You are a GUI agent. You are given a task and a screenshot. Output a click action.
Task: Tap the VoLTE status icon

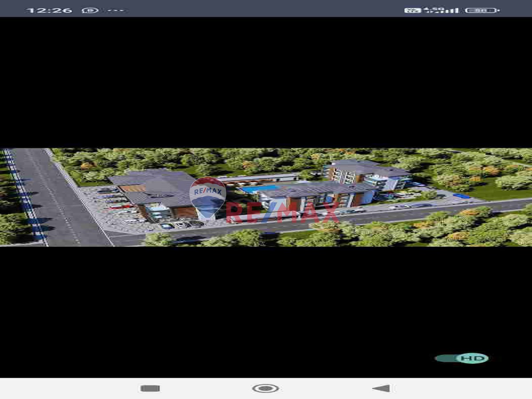click(x=412, y=10)
